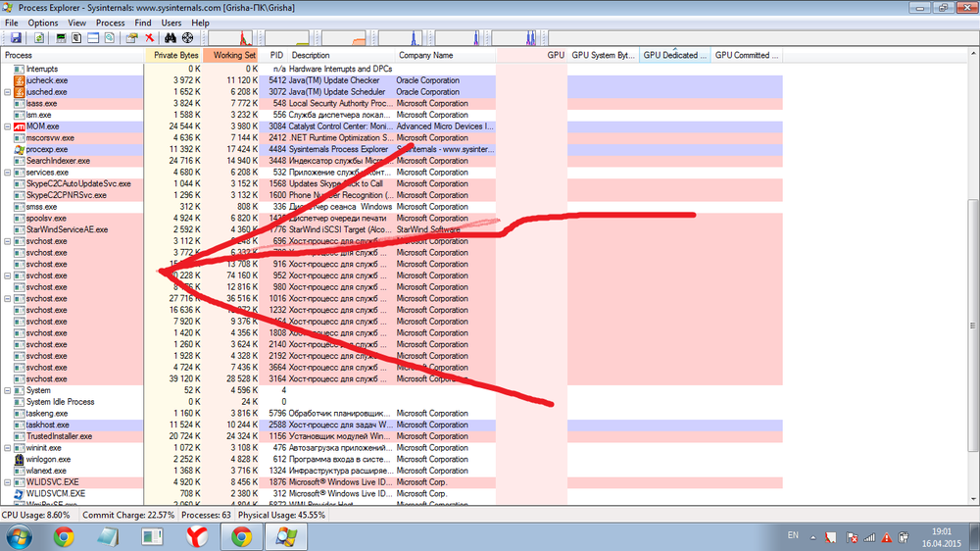Open Yandex browser from the taskbar
Screen dimensions: 980x551
(x=197, y=537)
